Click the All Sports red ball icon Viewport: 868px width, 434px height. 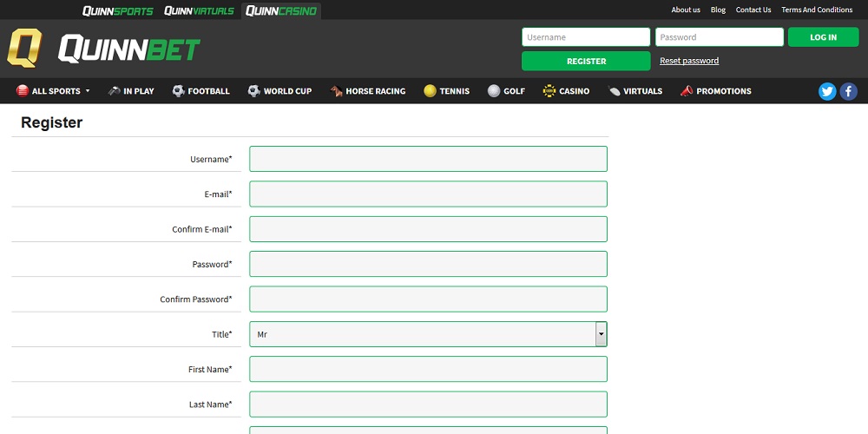(x=23, y=91)
